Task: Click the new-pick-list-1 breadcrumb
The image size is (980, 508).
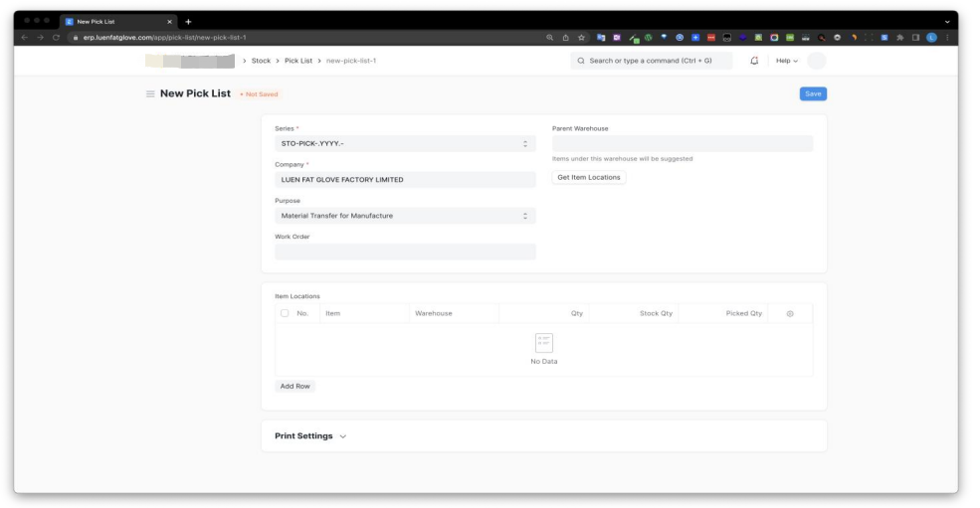Action: click(x=351, y=61)
